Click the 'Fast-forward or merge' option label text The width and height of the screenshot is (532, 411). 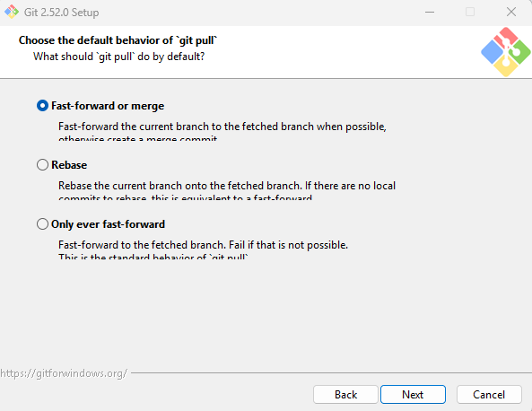click(x=108, y=106)
